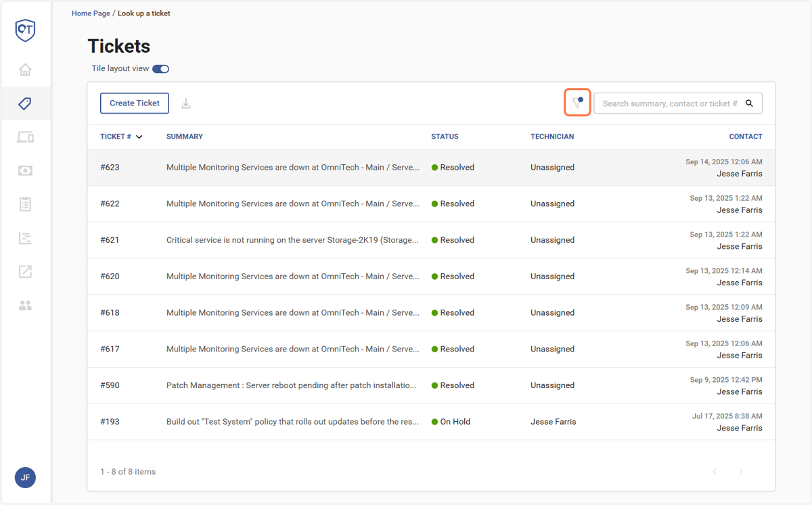The height and width of the screenshot is (505, 812).
Task: Open the Home icon in sidebar
Action: [25, 70]
